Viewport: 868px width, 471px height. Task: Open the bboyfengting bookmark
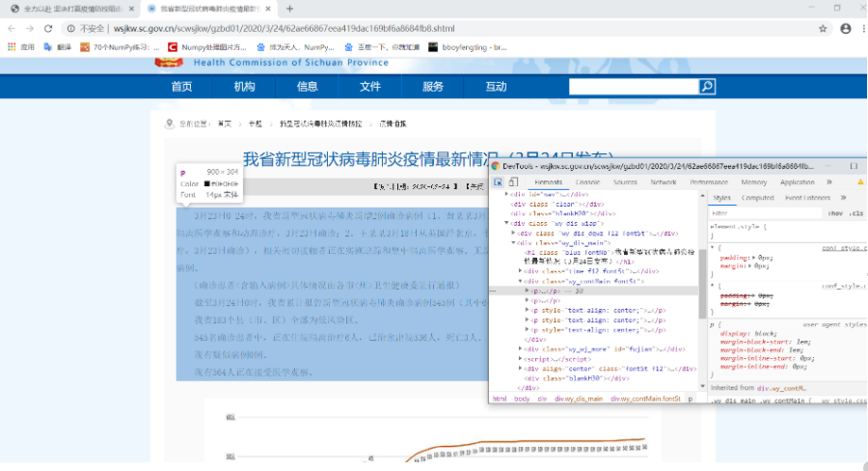[468, 47]
